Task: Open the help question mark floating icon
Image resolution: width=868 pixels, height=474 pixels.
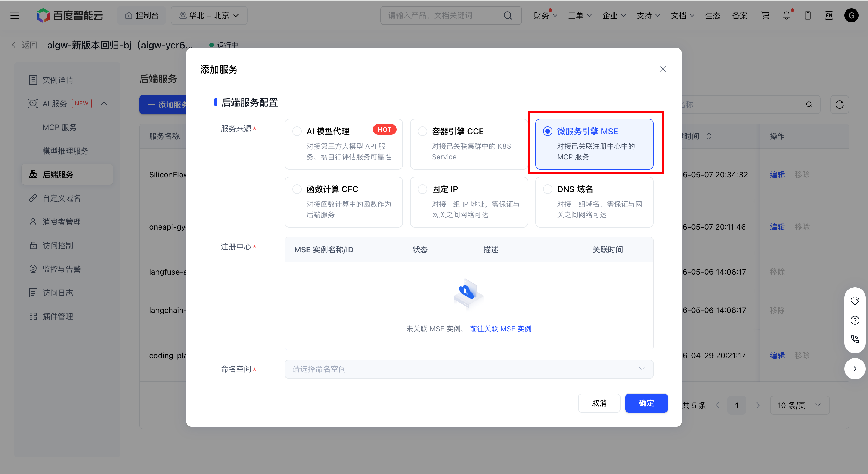Action: 855,320
